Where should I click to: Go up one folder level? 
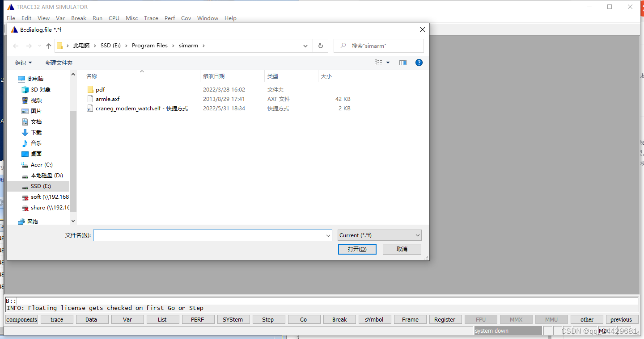click(x=49, y=46)
